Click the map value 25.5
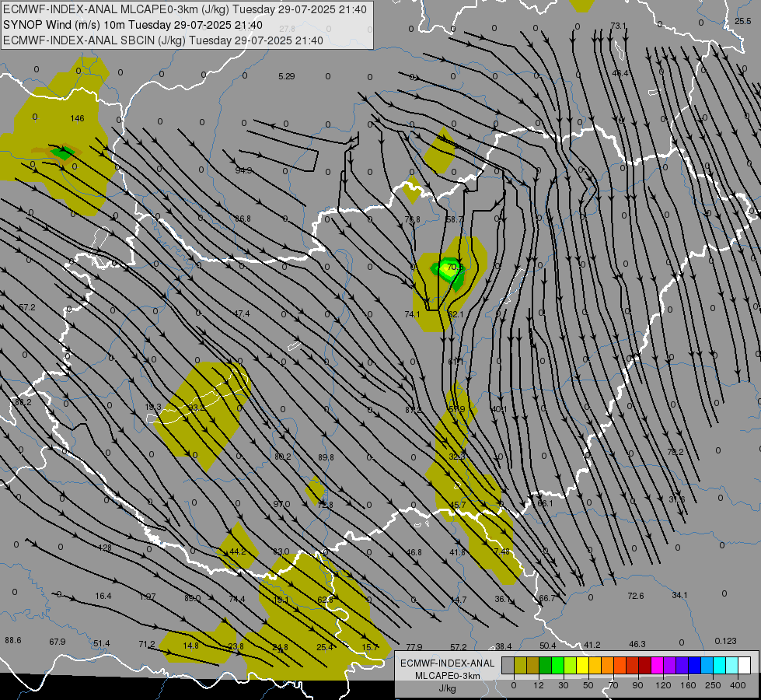Viewport: 761px width, 700px height. [742, 21]
